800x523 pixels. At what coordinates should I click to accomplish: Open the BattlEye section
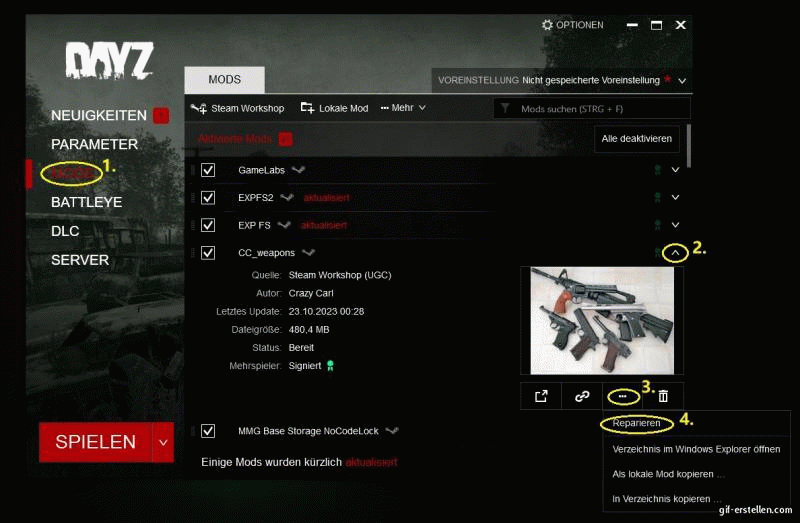pyautogui.click(x=87, y=202)
